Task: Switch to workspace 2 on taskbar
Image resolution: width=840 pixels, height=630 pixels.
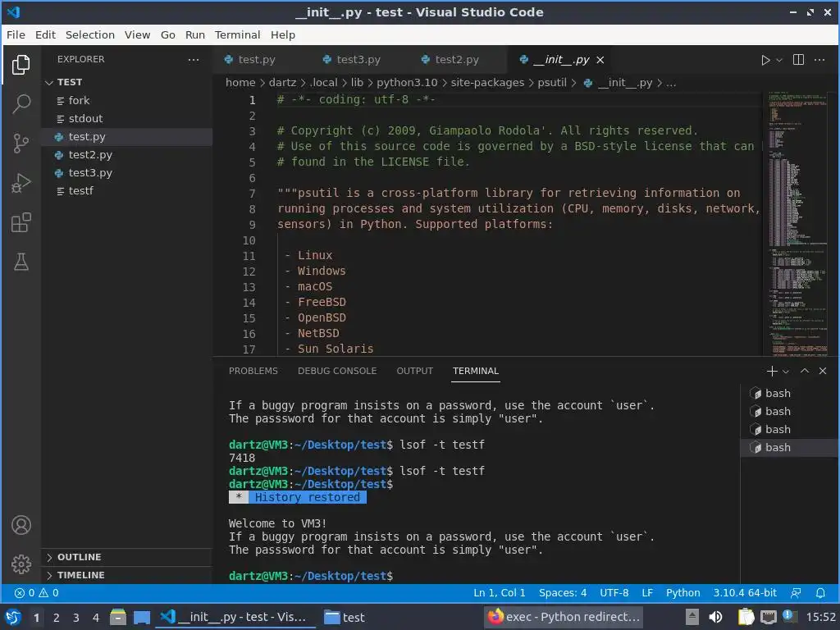Action: tap(57, 618)
